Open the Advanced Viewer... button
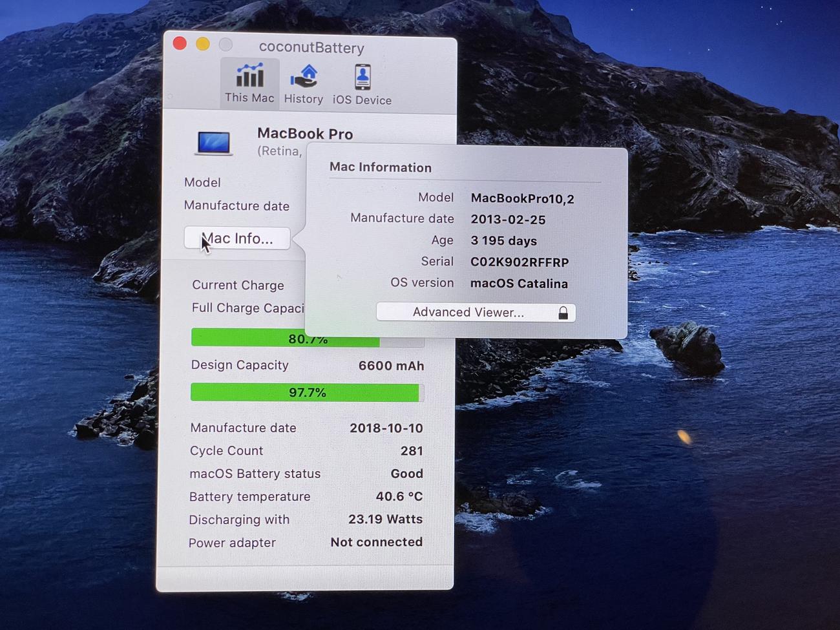 coord(476,312)
